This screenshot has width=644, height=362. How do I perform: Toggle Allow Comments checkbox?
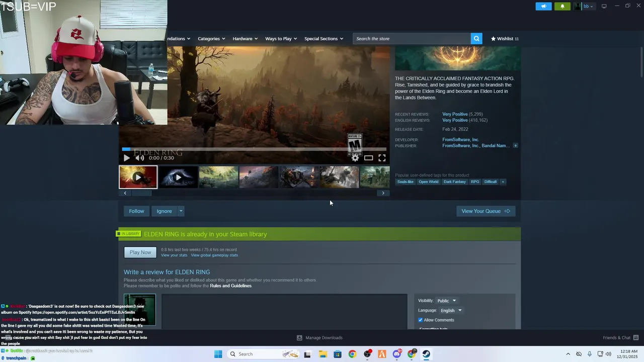[421, 320]
